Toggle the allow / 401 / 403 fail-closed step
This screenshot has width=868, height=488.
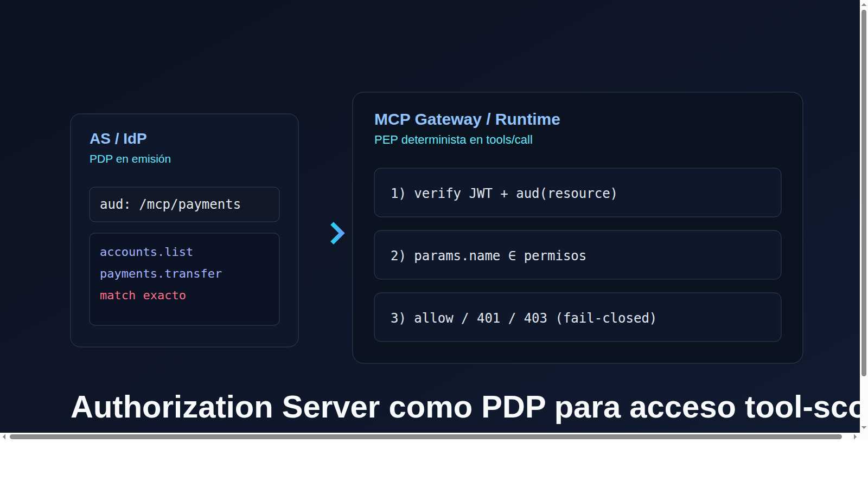(x=577, y=318)
